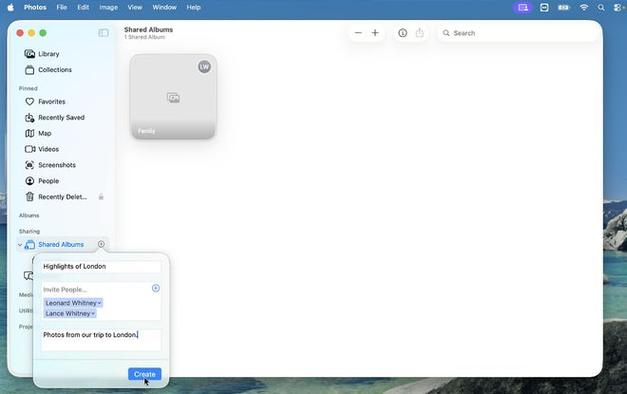Click the LW avatar badge on Family album
The height and width of the screenshot is (394, 627).
point(204,67)
